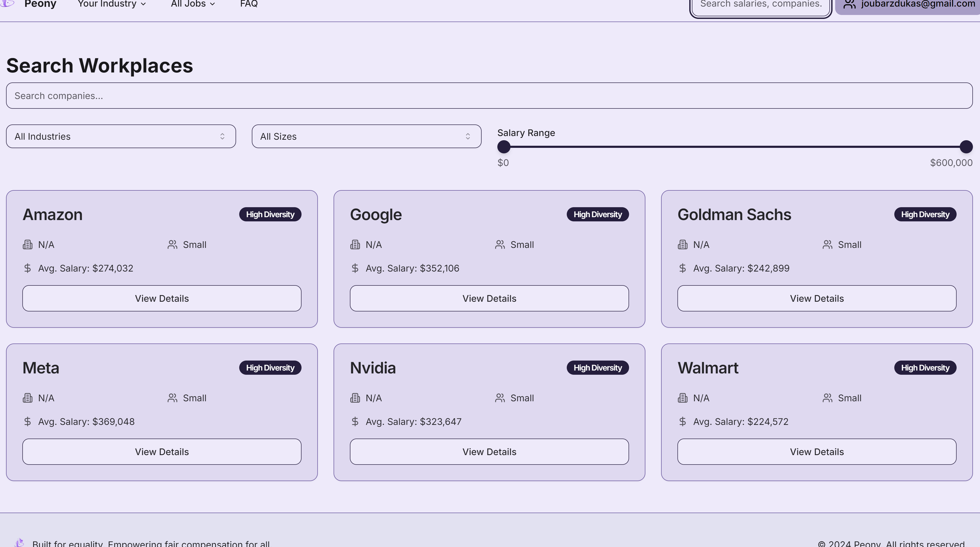Screen dimensions: 980x547
Task: Click the Peony flower icon in footer
Action: pos(19,543)
